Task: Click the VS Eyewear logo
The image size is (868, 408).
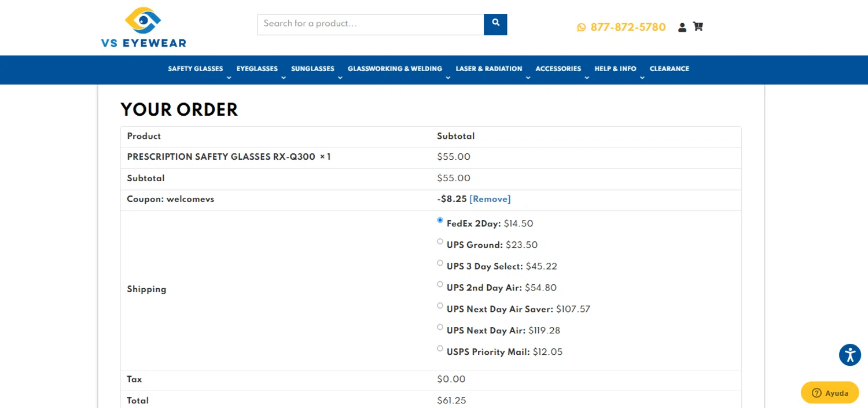Action: [x=144, y=27]
